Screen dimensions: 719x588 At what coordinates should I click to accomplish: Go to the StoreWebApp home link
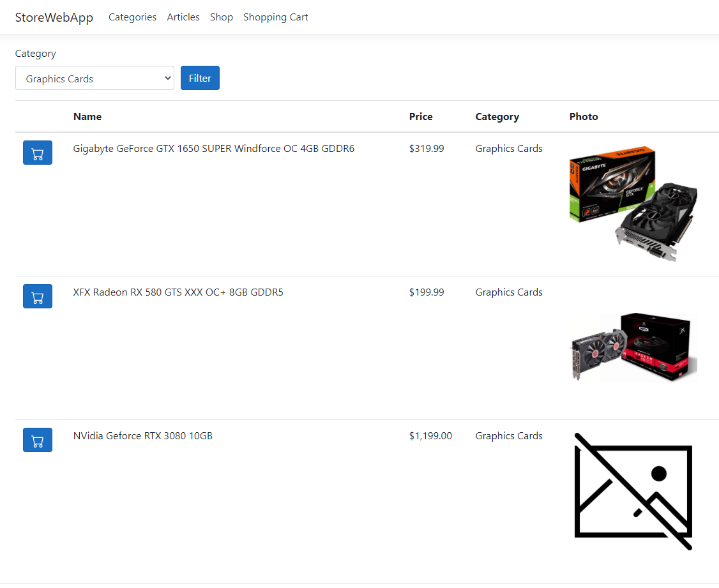click(x=54, y=17)
